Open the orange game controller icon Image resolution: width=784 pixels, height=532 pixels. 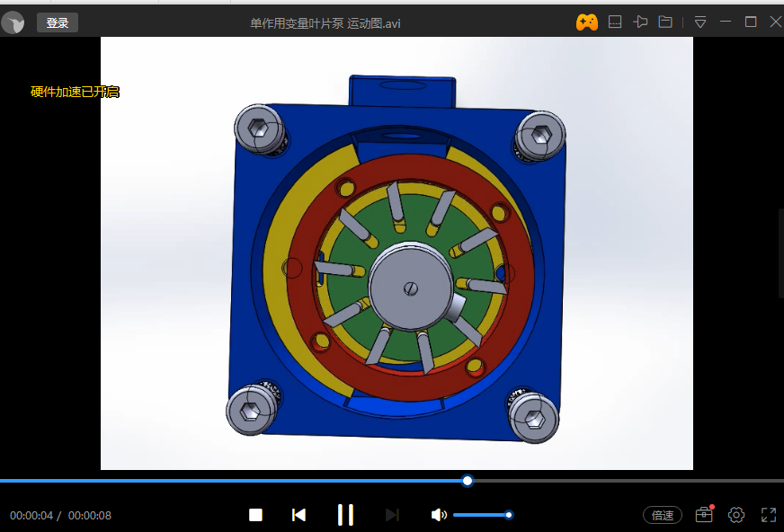click(586, 22)
